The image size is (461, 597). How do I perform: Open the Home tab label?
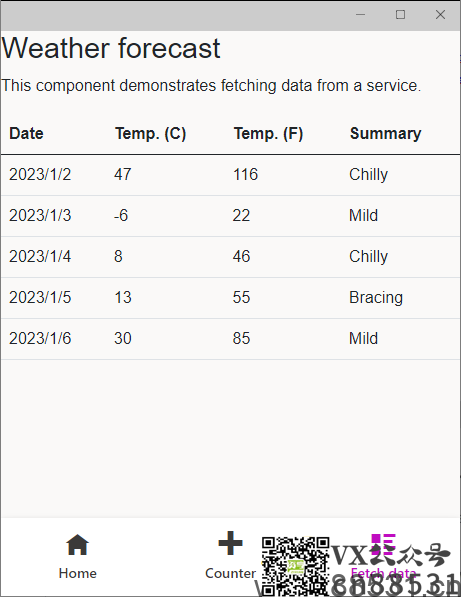(78, 573)
